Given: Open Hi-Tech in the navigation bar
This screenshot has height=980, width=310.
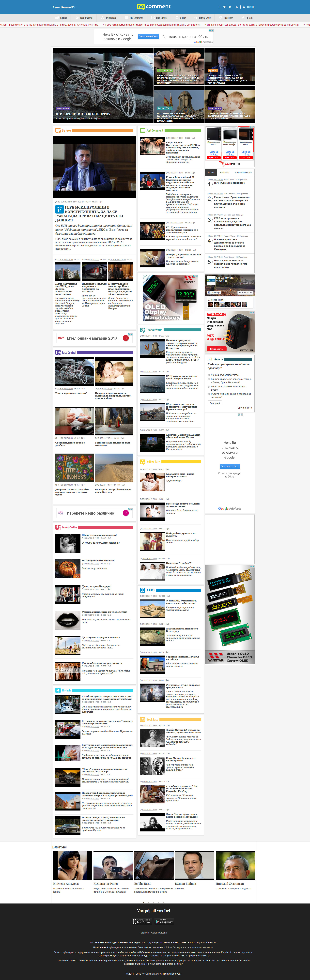Looking at the screenshot, I should (x=247, y=18).
